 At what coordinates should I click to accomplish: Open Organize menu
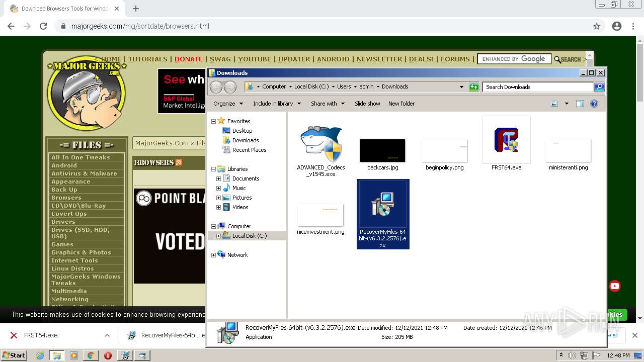pyautogui.click(x=228, y=104)
